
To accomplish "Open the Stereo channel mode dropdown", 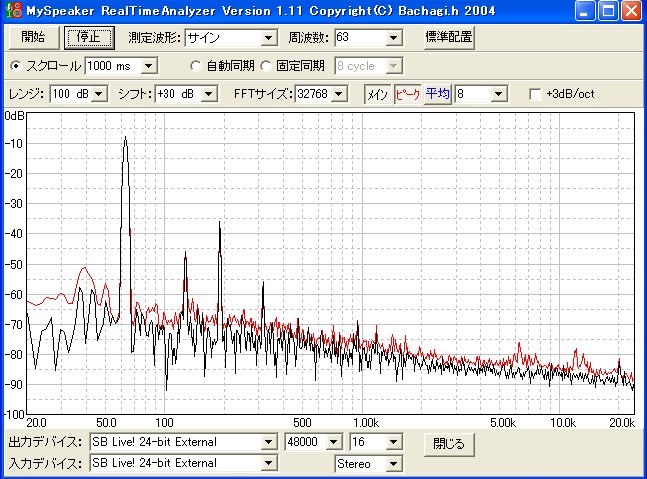I will point(393,464).
